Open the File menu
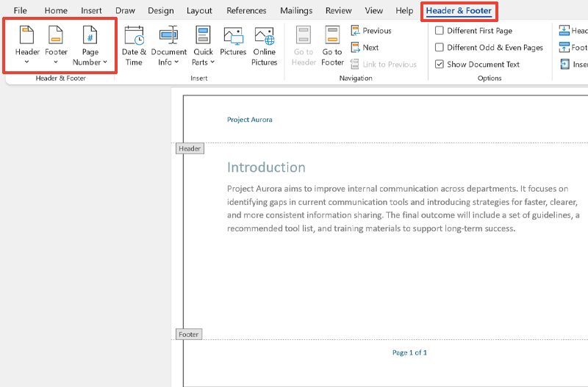Screen dimensions: 588x387 point(21,11)
